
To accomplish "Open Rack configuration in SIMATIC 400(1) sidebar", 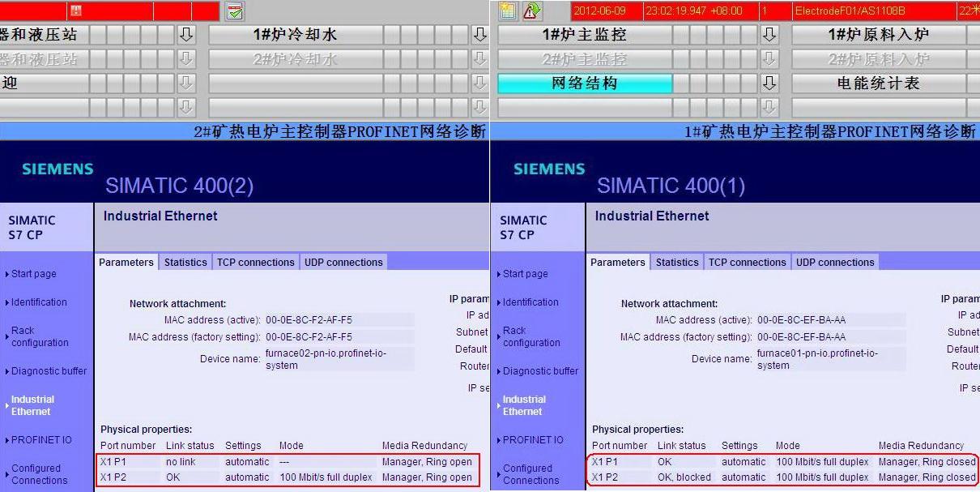I will click(531, 336).
